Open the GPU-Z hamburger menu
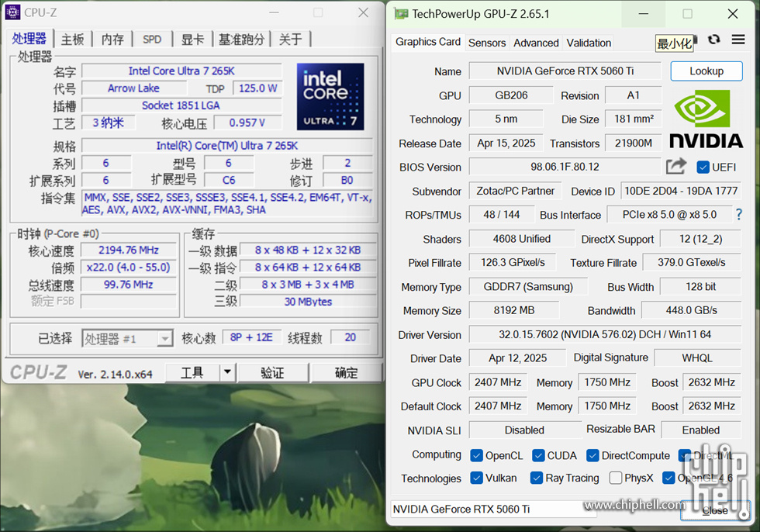 738,40
